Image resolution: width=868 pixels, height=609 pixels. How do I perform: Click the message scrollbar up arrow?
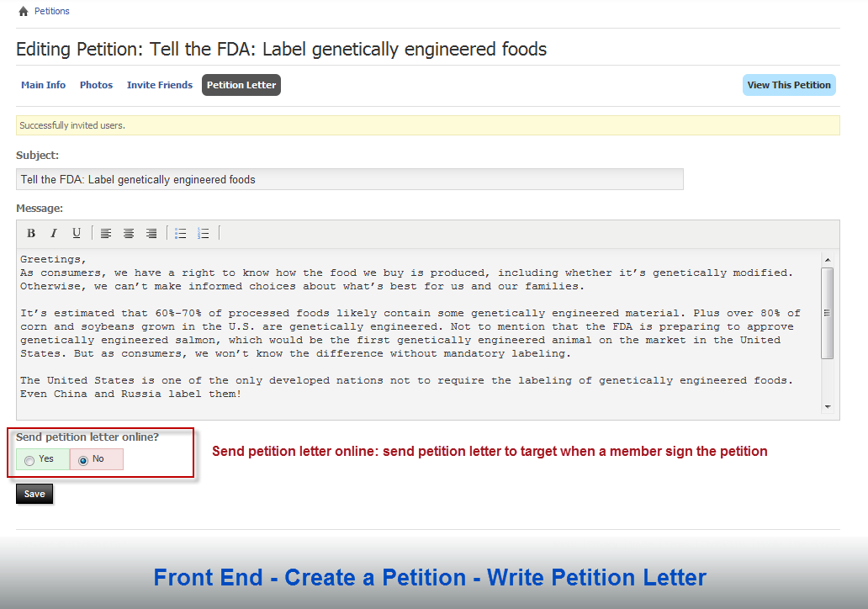click(x=828, y=260)
